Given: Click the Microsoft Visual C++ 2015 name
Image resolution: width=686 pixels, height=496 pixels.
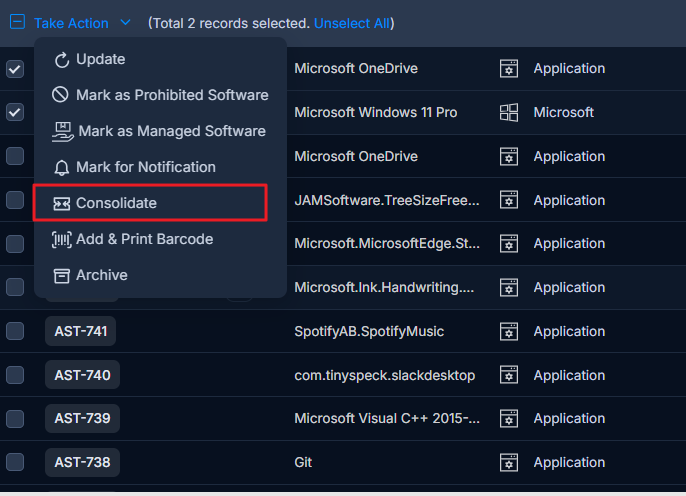Looking at the screenshot, I should click(x=387, y=419).
